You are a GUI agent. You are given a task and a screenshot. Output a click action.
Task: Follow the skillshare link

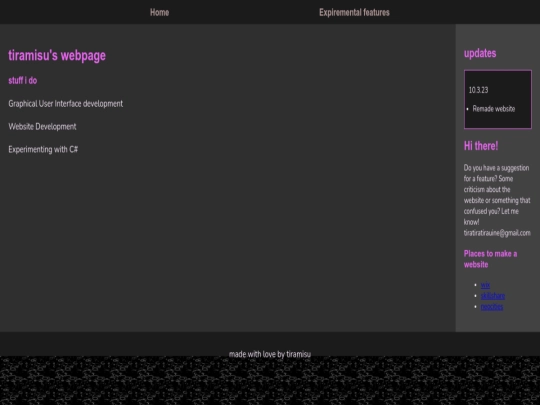(493, 296)
